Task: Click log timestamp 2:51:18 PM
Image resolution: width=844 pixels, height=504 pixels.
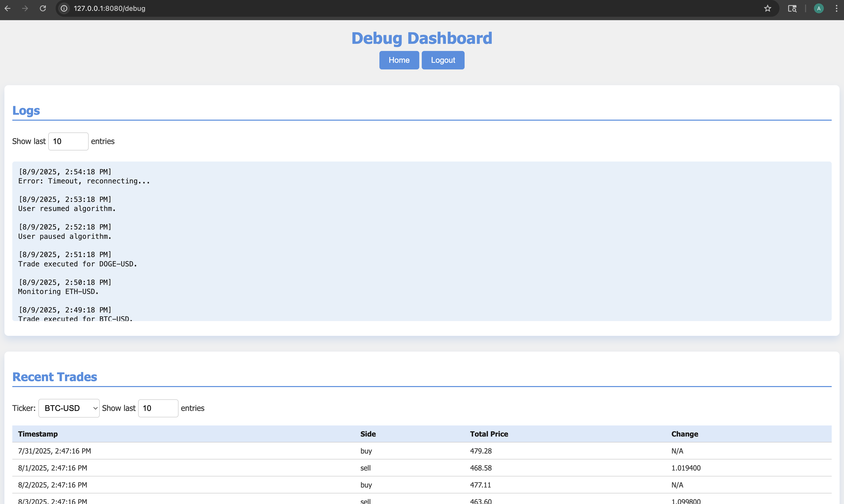Action: pos(65,255)
